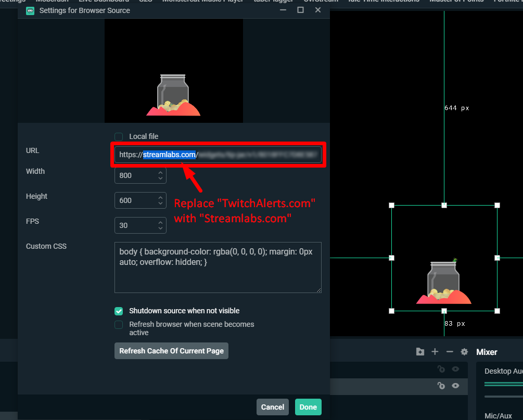Minimize the Settings for Browser Source window

[283, 10]
